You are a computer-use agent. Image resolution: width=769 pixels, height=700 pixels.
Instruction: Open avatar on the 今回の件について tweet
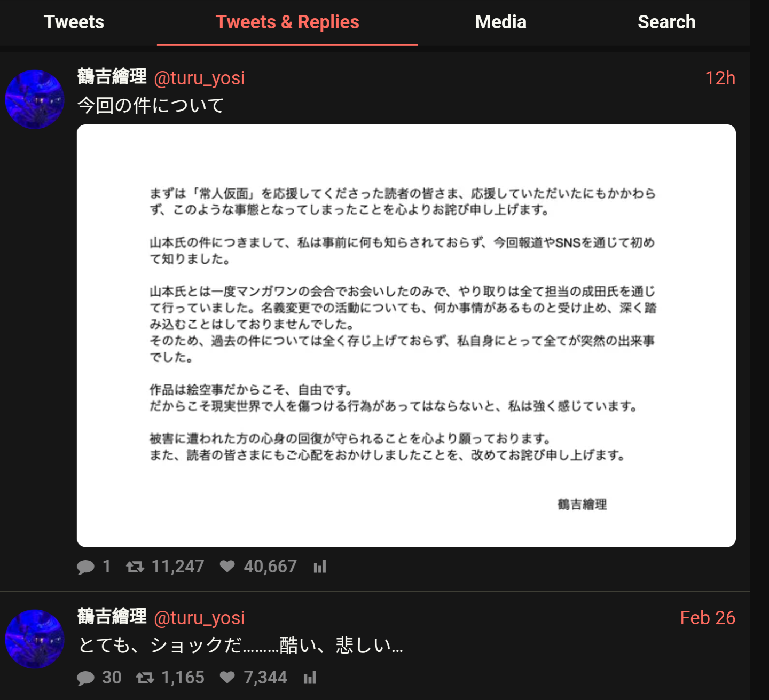[35, 99]
